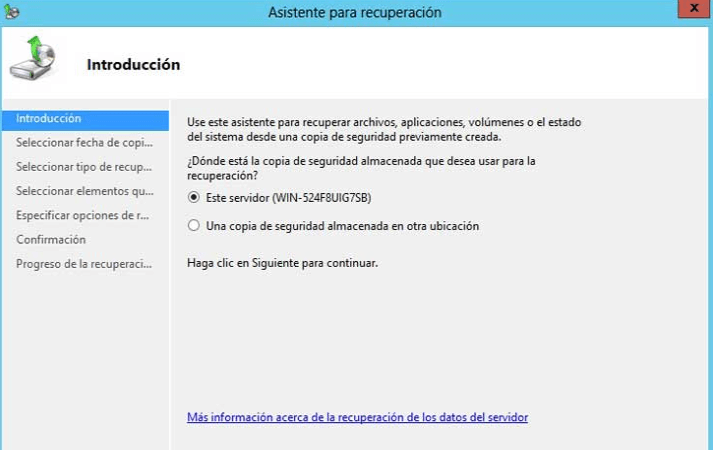Go to 'Seleccionar elementos qu...' step

(x=85, y=191)
